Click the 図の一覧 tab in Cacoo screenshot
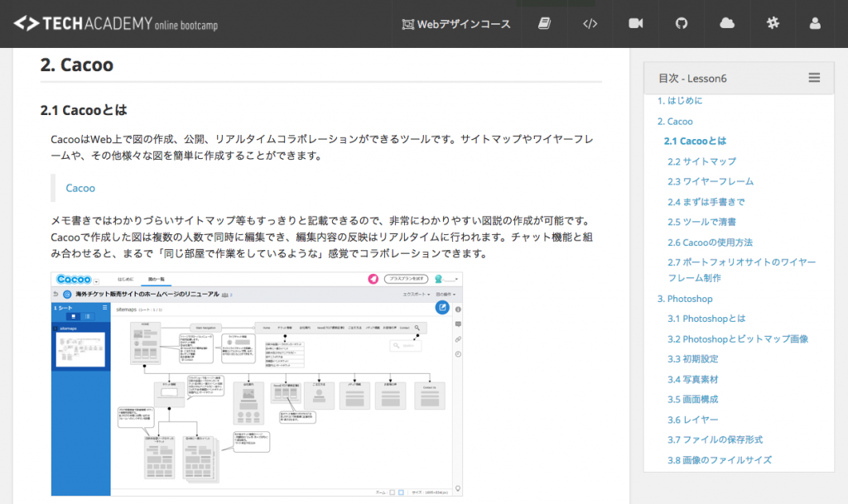848x504 pixels. pos(157,279)
